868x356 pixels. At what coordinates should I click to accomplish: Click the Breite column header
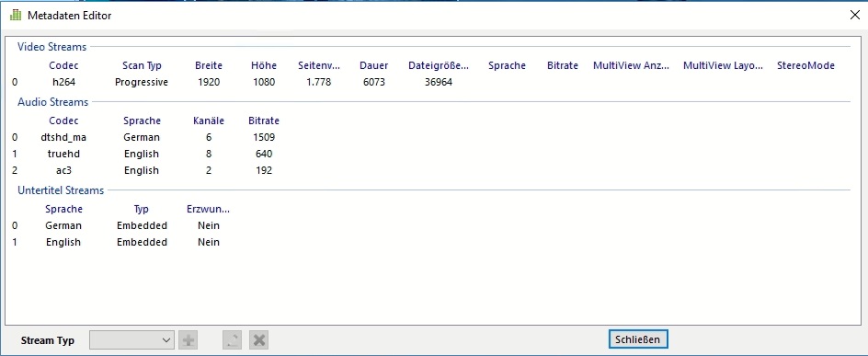tap(209, 65)
